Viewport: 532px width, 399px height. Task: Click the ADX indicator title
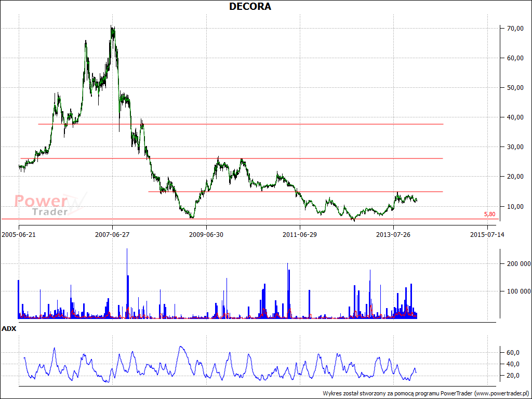pos(9,328)
